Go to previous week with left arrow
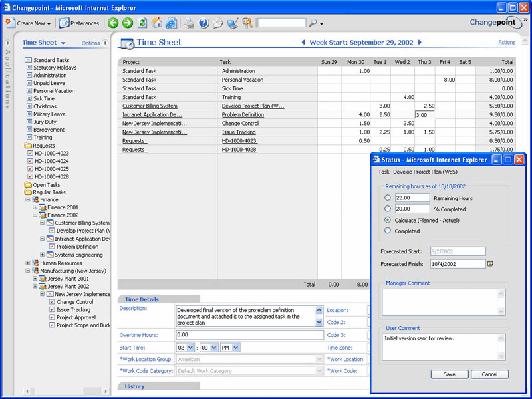Image resolution: width=532 pixels, height=399 pixels. [x=303, y=42]
